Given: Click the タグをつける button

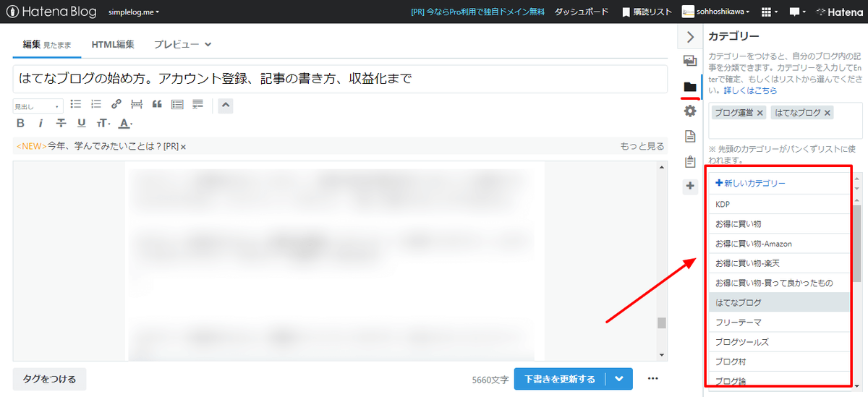Looking at the screenshot, I should [49, 379].
